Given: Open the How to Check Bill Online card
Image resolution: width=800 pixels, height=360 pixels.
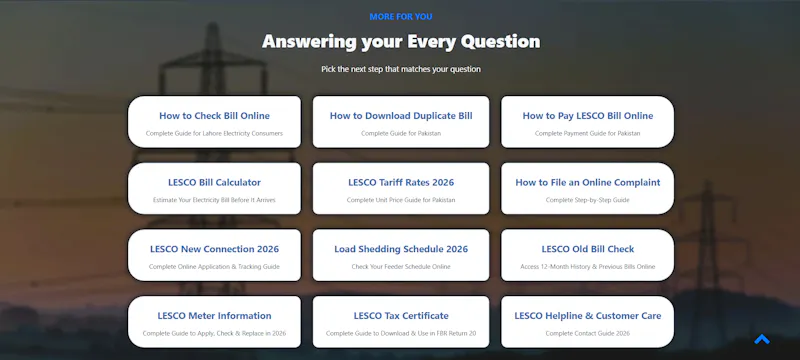Looking at the screenshot, I should (214, 122).
